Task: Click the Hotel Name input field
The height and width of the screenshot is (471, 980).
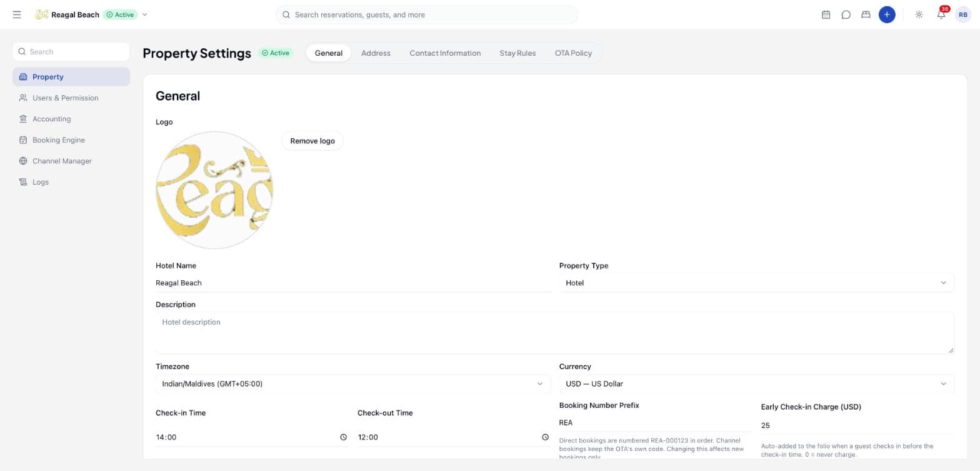Action: tap(353, 283)
